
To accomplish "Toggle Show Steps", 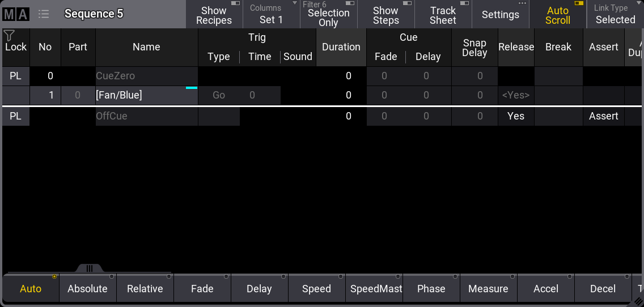I will pos(385,15).
